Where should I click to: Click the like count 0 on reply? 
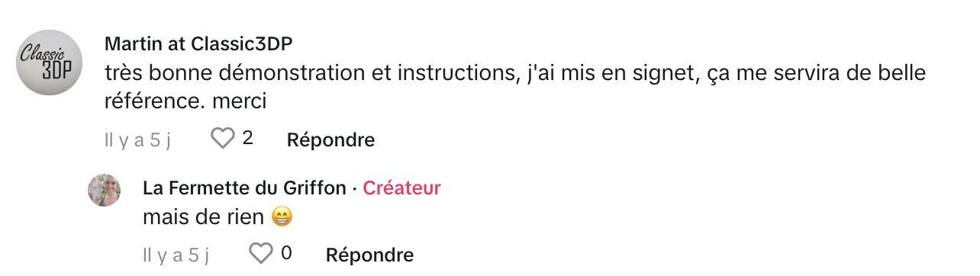click(x=286, y=253)
